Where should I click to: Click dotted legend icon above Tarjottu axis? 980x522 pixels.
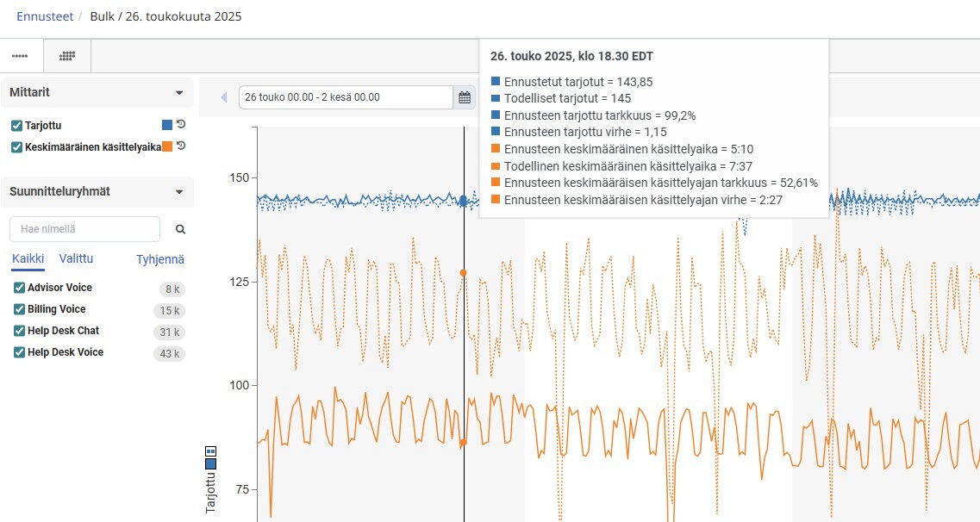pos(210,451)
